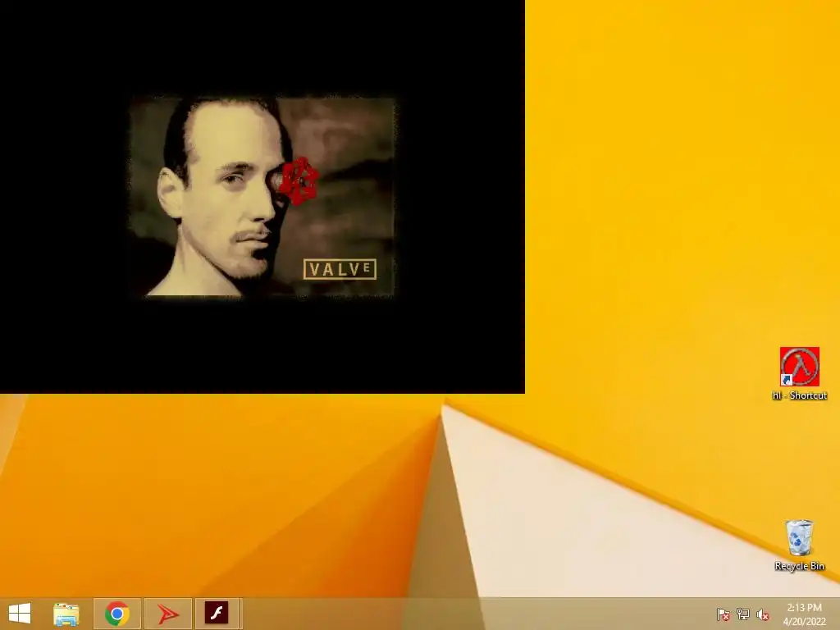Switch to Google Chrome on the taskbar

tap(117, 614)
